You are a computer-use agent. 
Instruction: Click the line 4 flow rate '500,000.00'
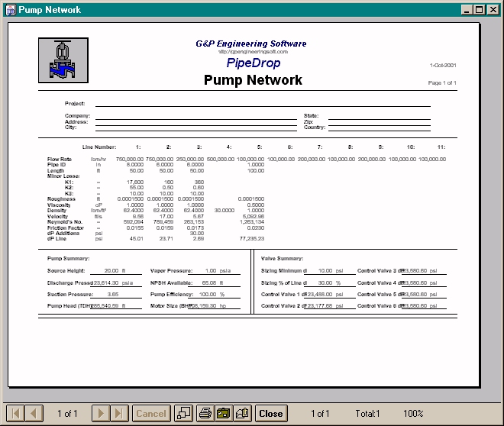pyautogui.click(x=220, y=159)
